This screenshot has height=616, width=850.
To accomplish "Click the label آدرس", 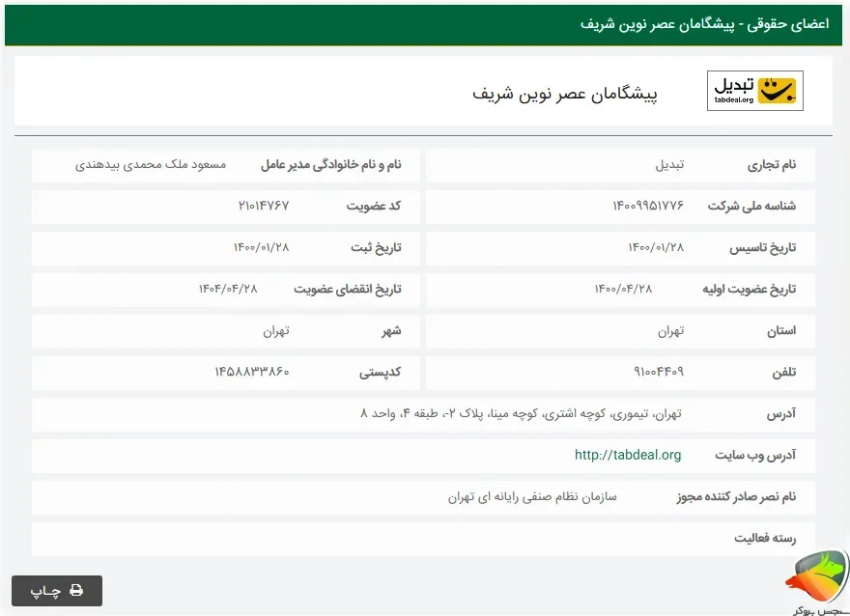I will coord(781,414).
